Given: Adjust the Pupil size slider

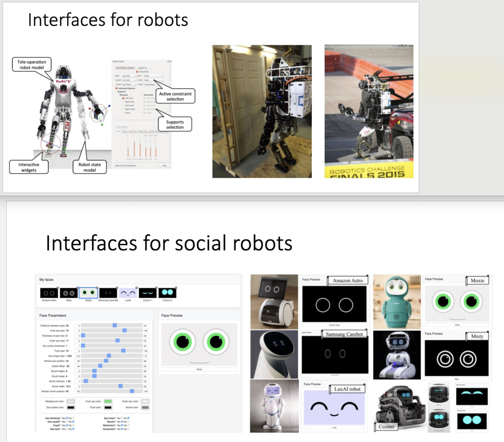Looking at the screenshot, I should click(112, 351).
